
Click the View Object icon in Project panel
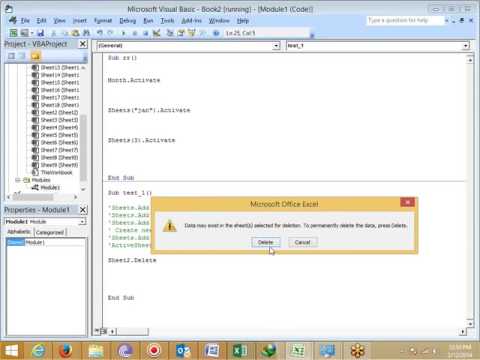point(22,56)
